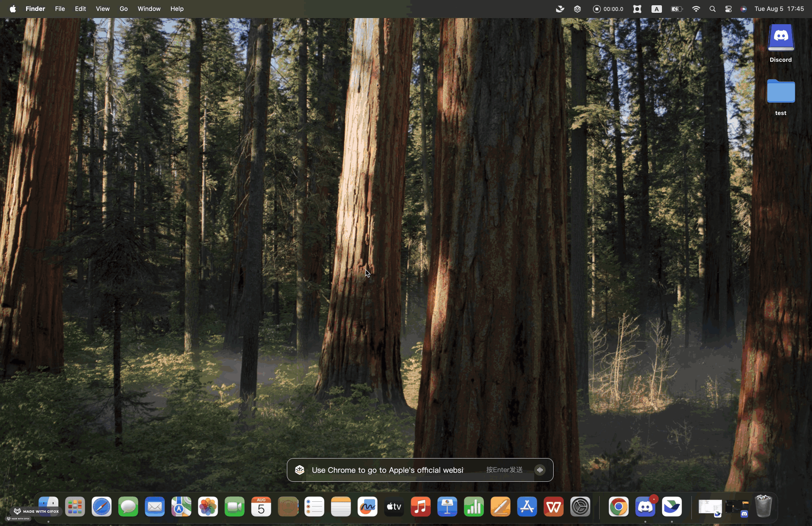Image resolution: width=812 pixels, height=526 pixels.
Task: Open Calendar showing Aug 5
Action: [x=261, y=507]
